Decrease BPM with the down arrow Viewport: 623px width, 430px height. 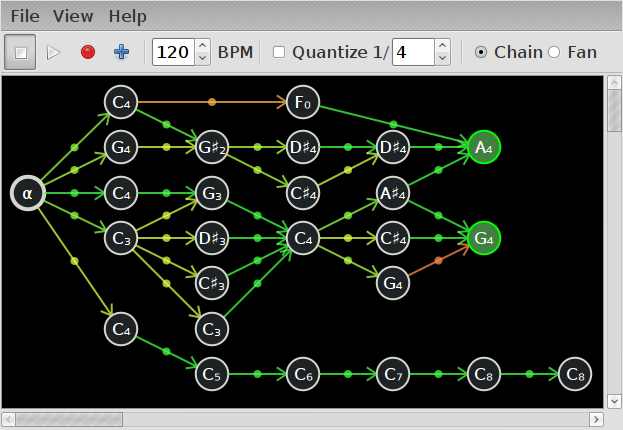(203, 58)
